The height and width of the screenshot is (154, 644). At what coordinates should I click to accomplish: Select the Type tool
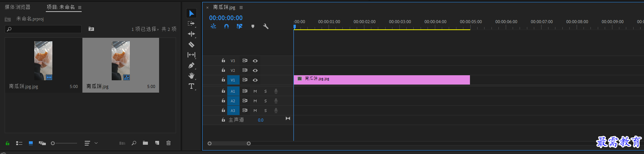tap(191, 86)
